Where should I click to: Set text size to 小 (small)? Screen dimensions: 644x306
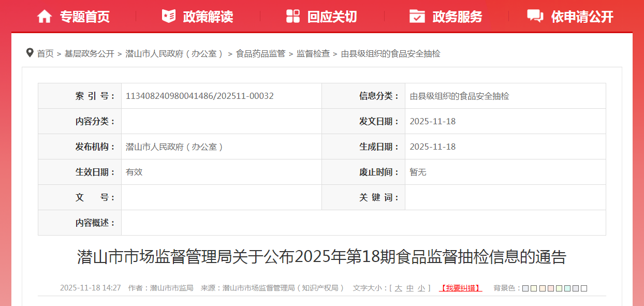421,288
